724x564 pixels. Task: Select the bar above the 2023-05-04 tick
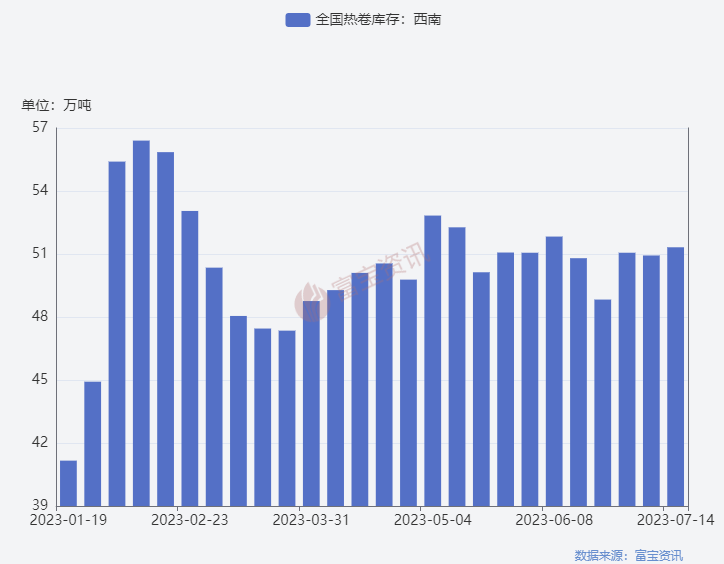[433, 361]
